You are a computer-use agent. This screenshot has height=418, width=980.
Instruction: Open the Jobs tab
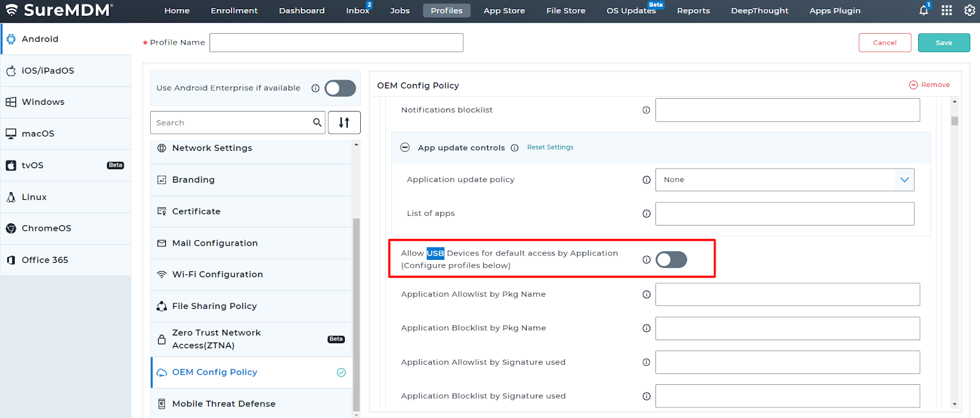(x=400, y=10)
